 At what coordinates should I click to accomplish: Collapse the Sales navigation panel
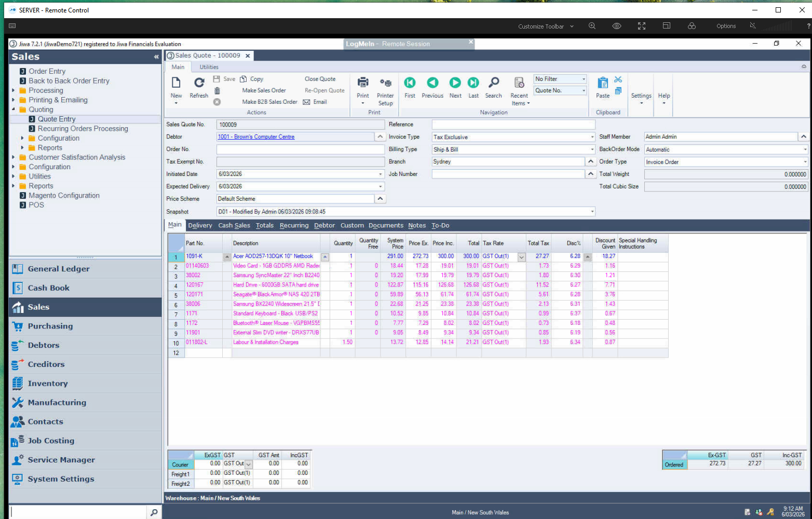[x=156, y=57]
